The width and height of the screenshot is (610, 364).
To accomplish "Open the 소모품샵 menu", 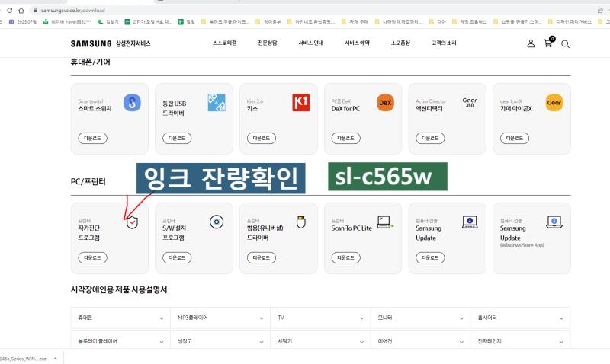I will [400, 43].
